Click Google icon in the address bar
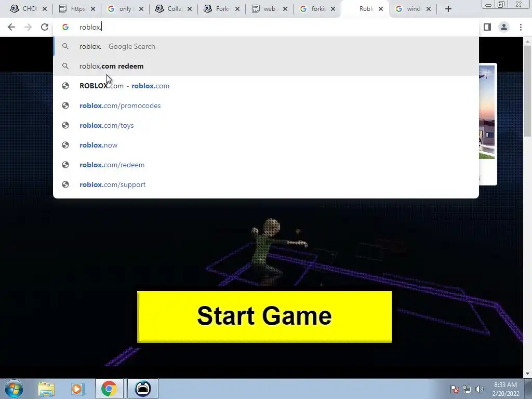Image resolution: width=532 pixels, height=399 pixels. pyautogui.click(x=65, y=27)
